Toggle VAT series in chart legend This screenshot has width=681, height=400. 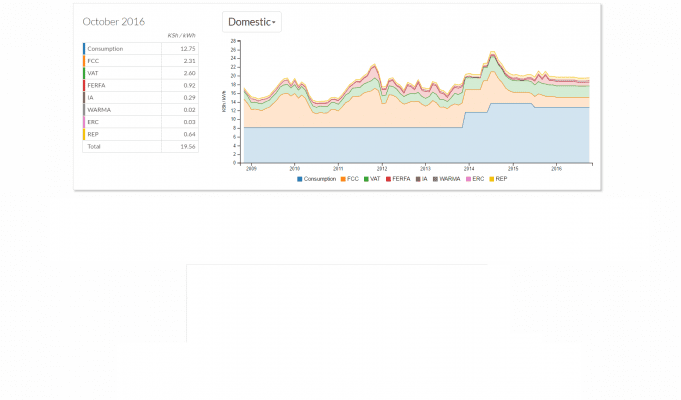(x=374, y=178)
